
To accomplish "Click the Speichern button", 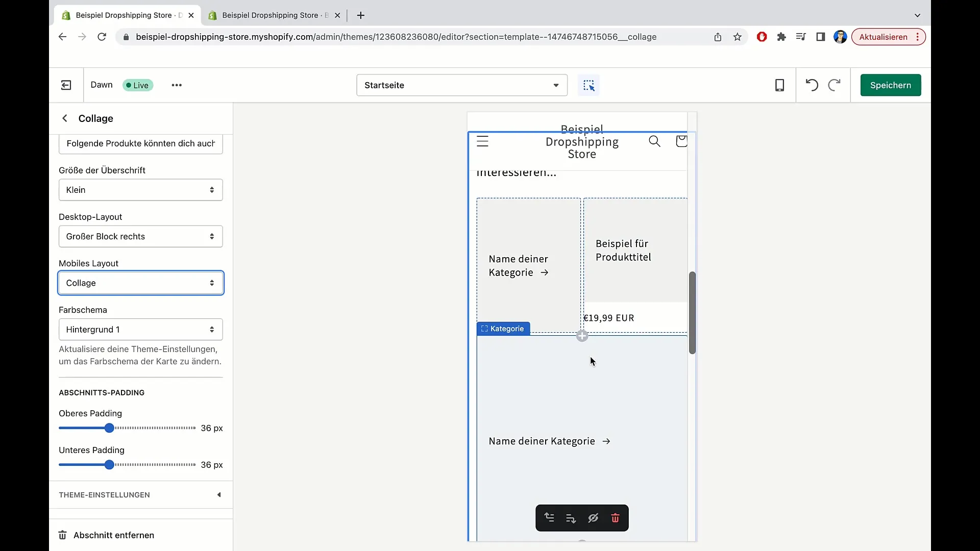I will tap(890, 85).
